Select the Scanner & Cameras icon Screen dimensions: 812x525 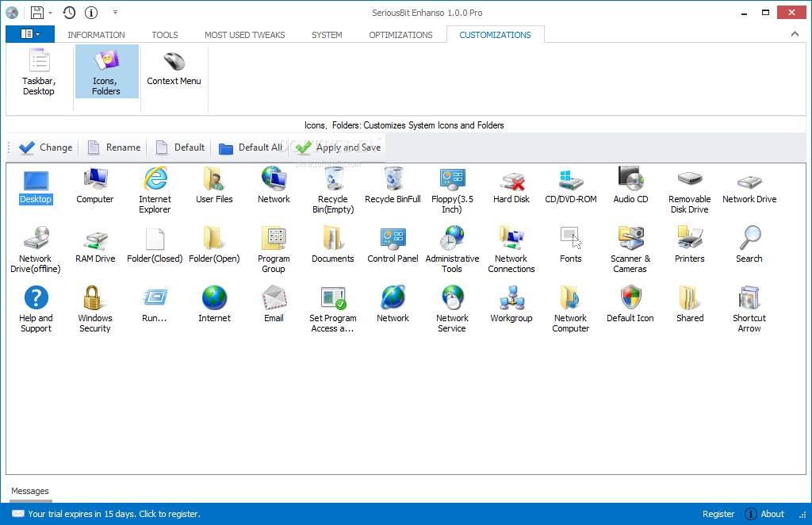pos(630,250)
